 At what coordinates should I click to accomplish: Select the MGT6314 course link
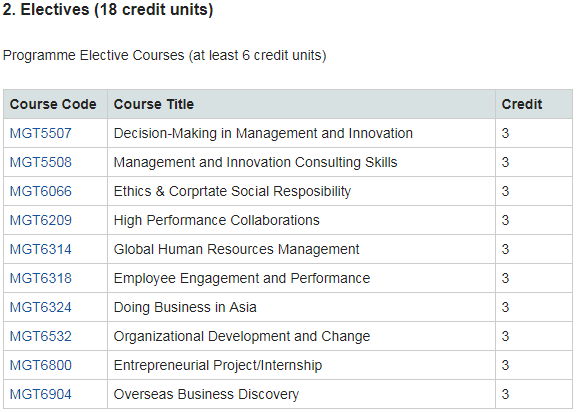(40, 249)
